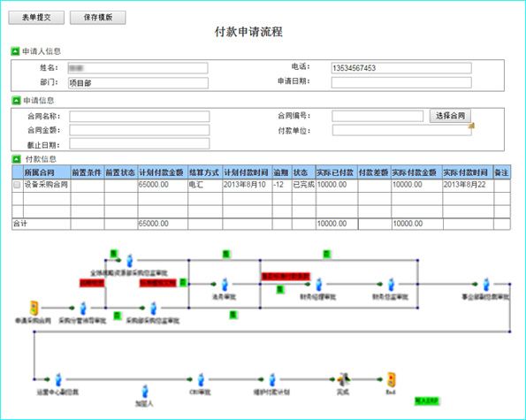Click the End traffic-light node

pyautogui.click(x=391, y=379)
